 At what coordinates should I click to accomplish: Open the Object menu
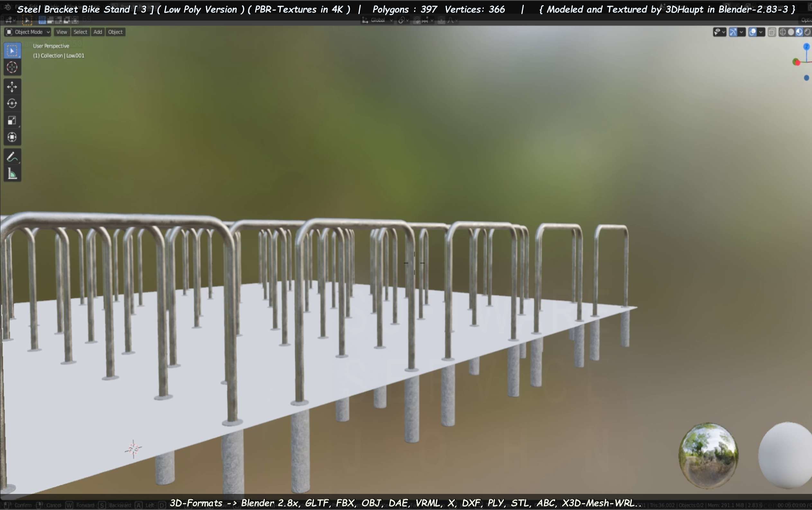coord(115,32)
